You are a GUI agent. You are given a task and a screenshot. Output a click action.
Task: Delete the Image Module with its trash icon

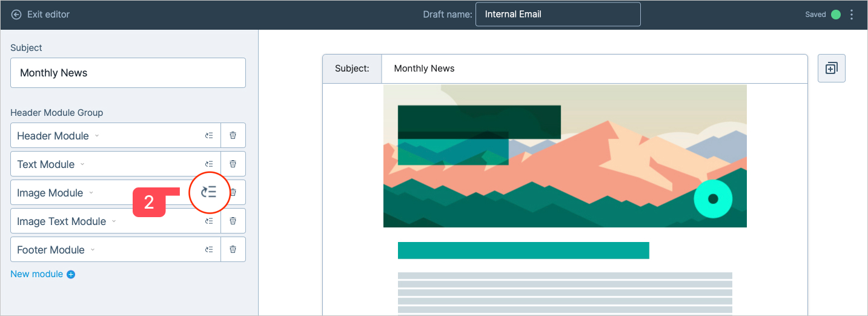click(233, 192)
